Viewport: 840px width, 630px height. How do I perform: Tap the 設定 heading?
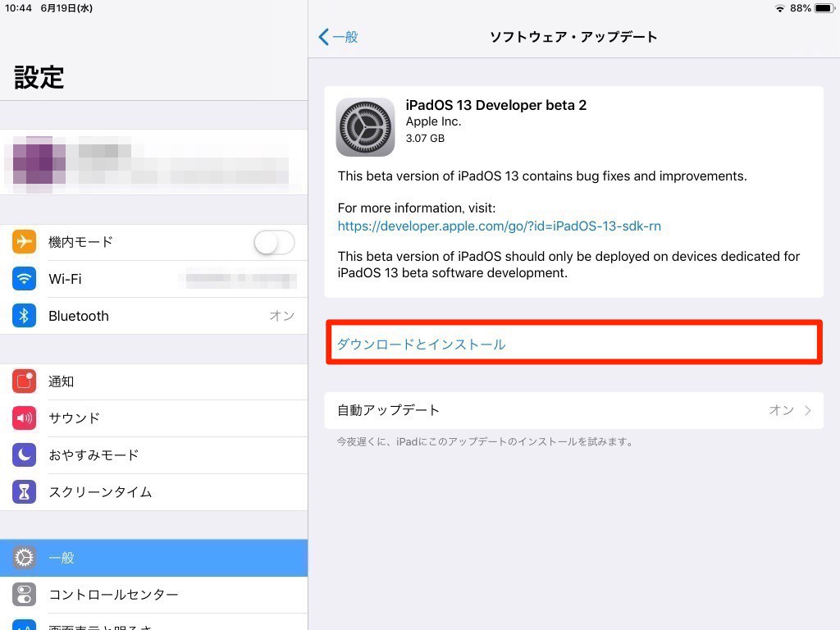coord(39,77)
